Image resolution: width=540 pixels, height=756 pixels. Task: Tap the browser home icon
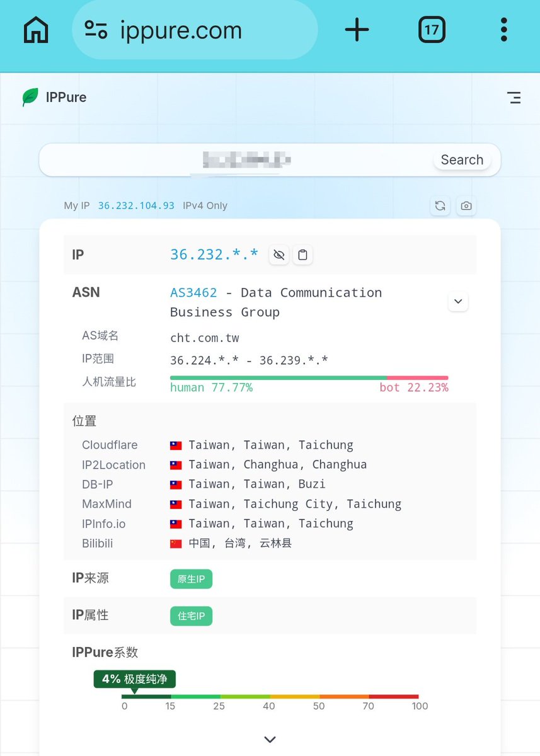click(x=36, y=30)
